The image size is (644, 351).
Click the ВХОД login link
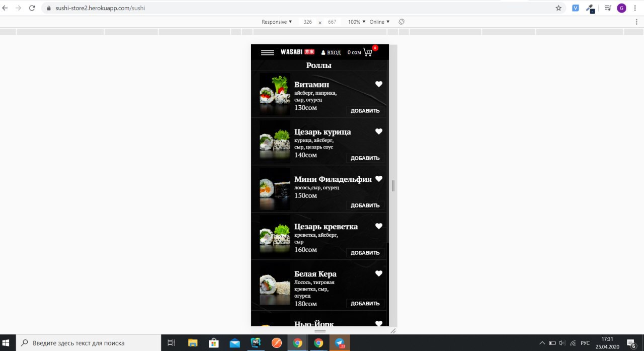click(x=331, y=52)
